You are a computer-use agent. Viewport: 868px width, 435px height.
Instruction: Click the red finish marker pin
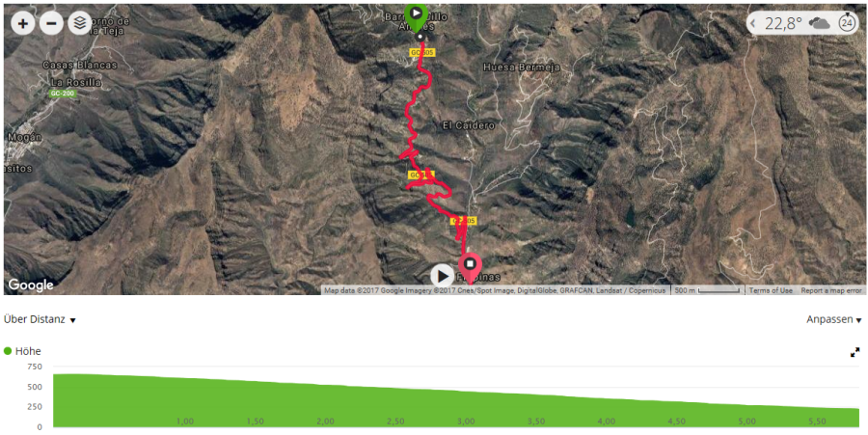tap(470, 268)
